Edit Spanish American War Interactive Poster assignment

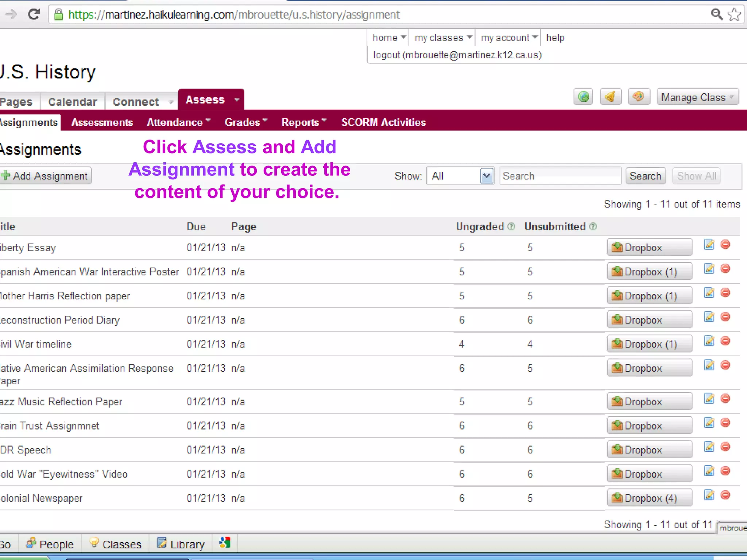click(x=709, y=269)
